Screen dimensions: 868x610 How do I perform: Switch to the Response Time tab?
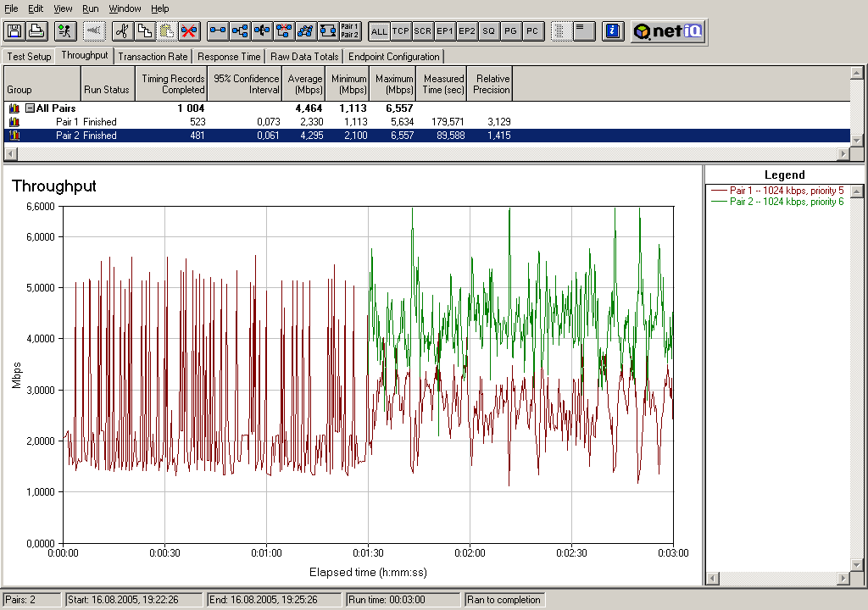coord(229,57)
